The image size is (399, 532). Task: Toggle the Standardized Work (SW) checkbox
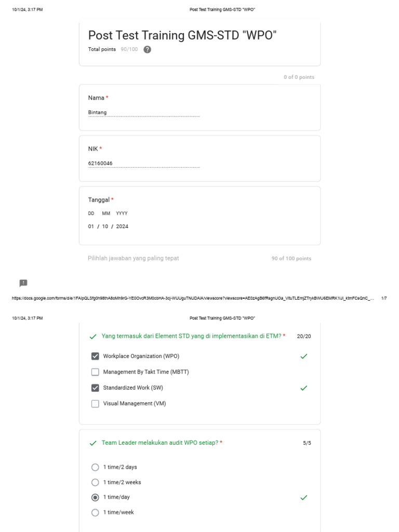tap(95, 388)
